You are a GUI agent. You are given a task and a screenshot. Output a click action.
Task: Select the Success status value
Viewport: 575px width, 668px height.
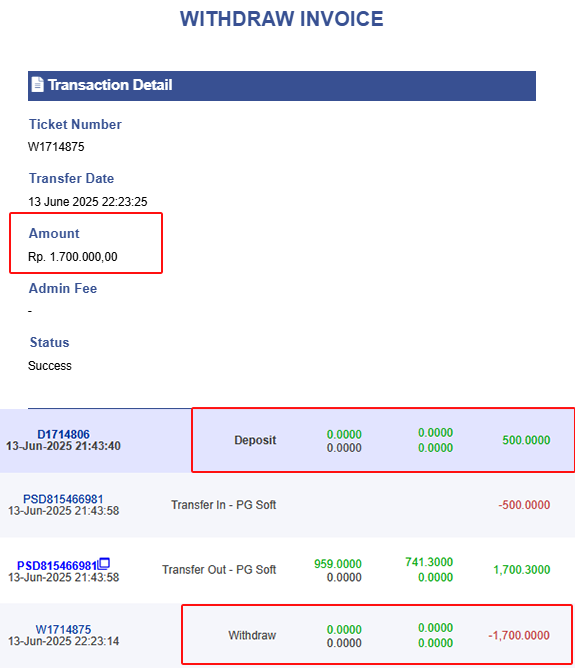click(50, 366)
